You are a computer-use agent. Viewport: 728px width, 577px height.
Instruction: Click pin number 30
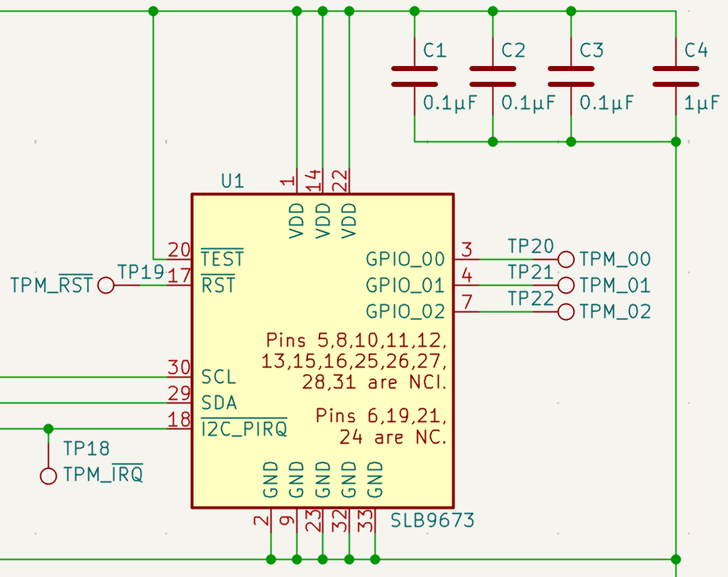(x=179, y=367)
